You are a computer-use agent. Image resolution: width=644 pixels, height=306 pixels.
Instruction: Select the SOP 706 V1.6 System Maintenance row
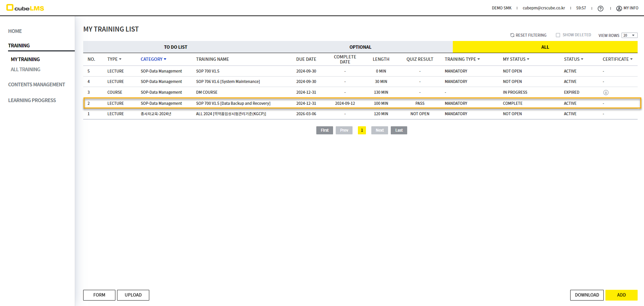pyautogui.click(x=228, y=82)
